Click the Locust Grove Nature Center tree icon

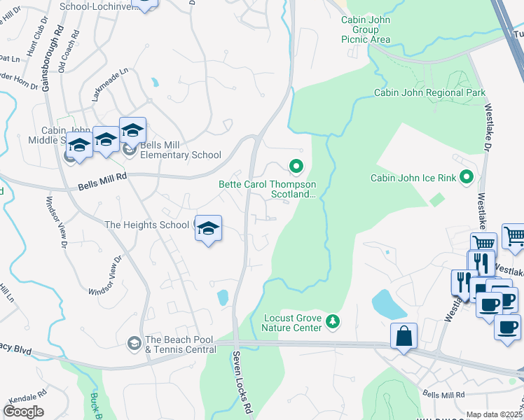coord(333,322)
